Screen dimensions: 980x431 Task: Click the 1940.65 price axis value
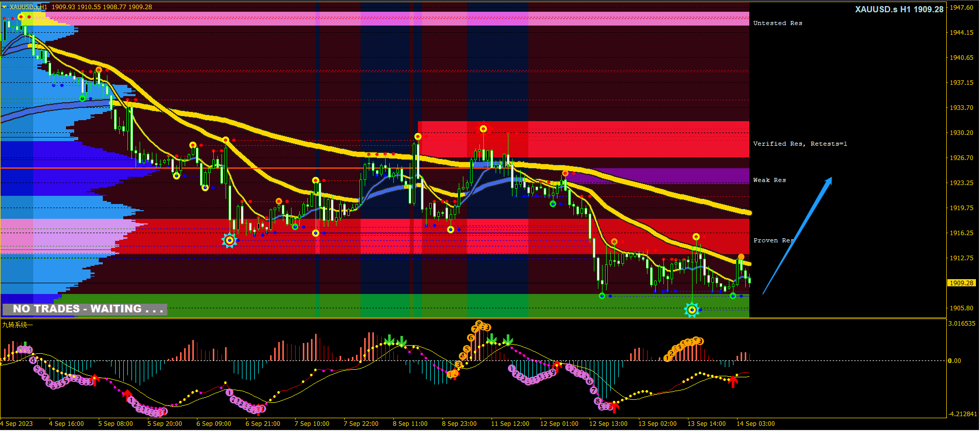(962, 57)
